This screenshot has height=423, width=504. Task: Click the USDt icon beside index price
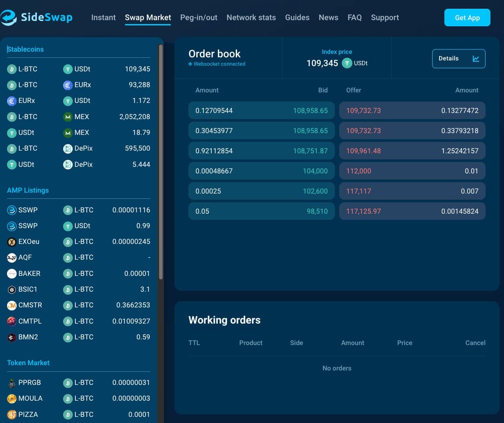click(x=347, y=63)
